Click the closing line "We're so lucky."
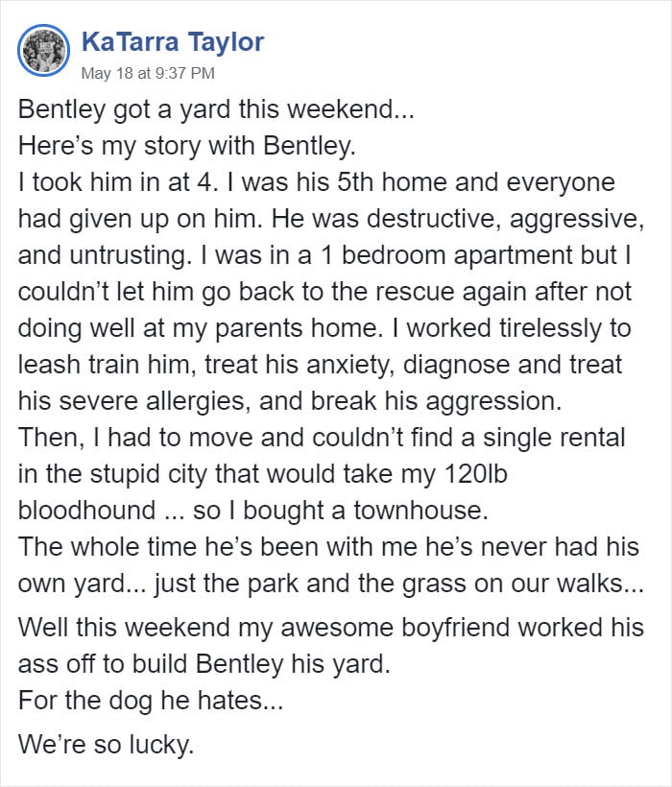 click(106, 744)
